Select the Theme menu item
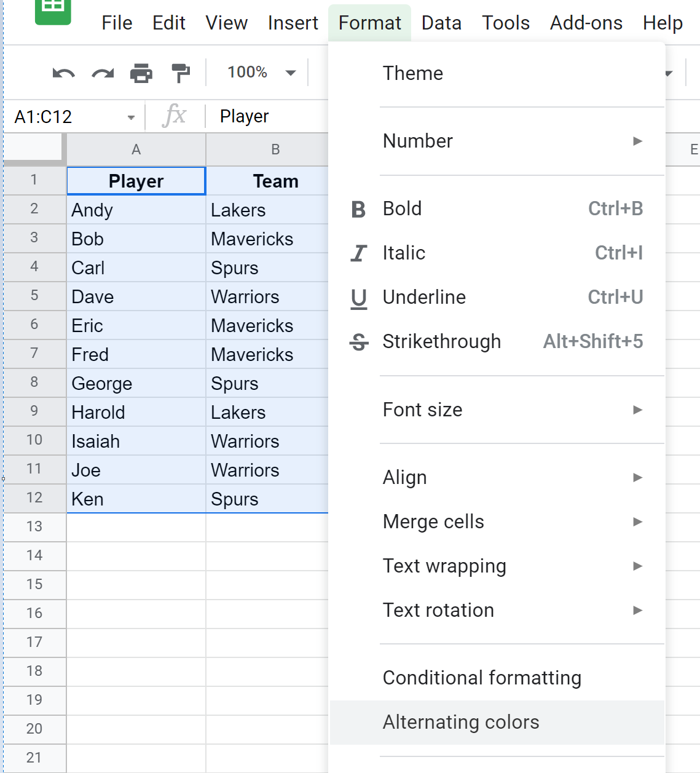 413,74
